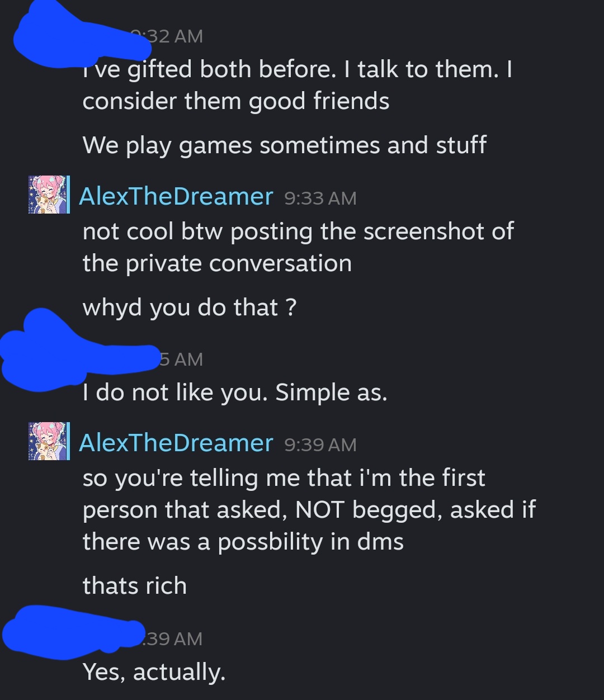Screen dimensions: 604x700
Task: Select the 9:39 AM timestamp beside AlexTheDreamer
Action: click(x=320, y=445)
